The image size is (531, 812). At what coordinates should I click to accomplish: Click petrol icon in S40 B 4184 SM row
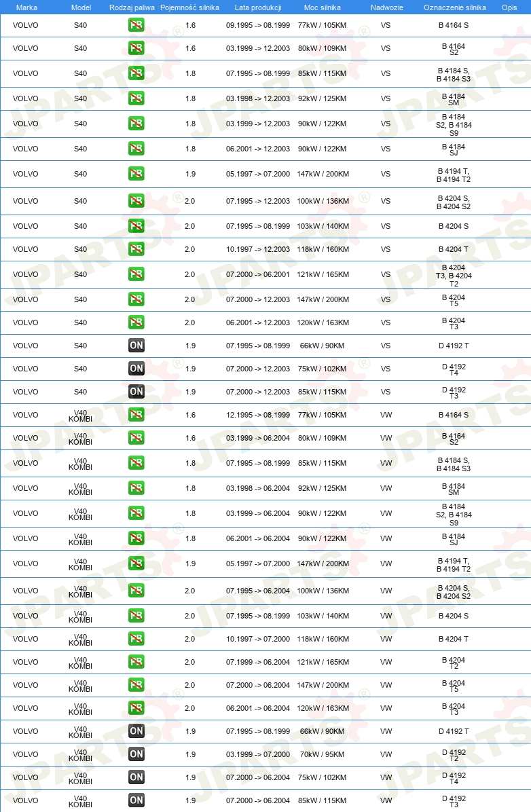tap(136, 98)
